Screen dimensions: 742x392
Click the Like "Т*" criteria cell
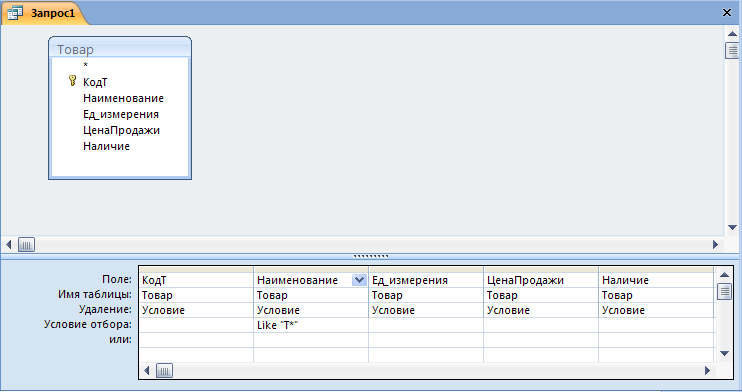(311, 325)
